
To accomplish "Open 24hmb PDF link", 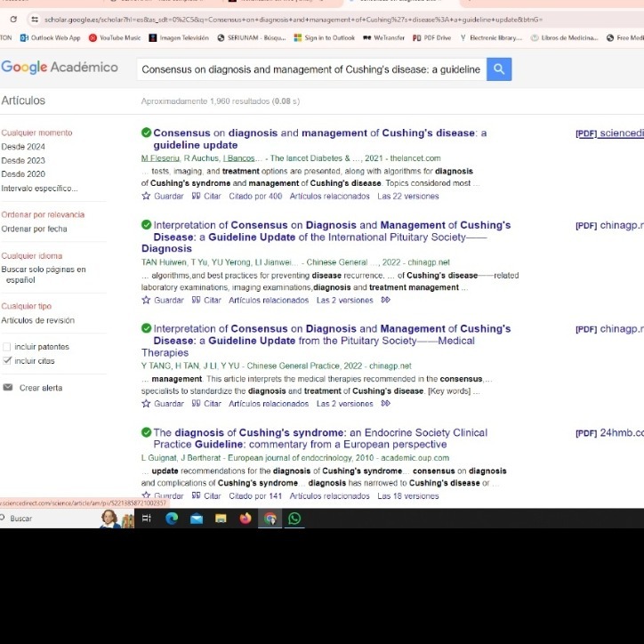I will [x=609, y=432].
